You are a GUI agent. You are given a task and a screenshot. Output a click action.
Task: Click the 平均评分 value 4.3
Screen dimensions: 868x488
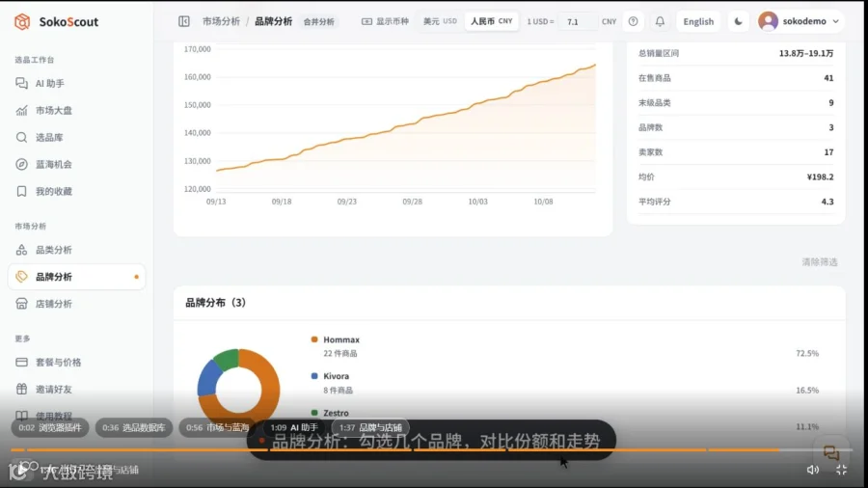point(827,202)
